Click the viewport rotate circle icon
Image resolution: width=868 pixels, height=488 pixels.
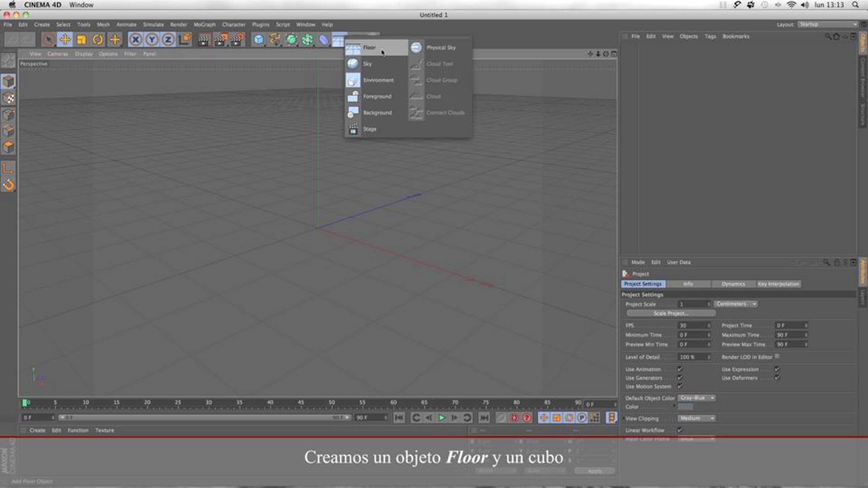pyautogui.click(x=606, y=54)
